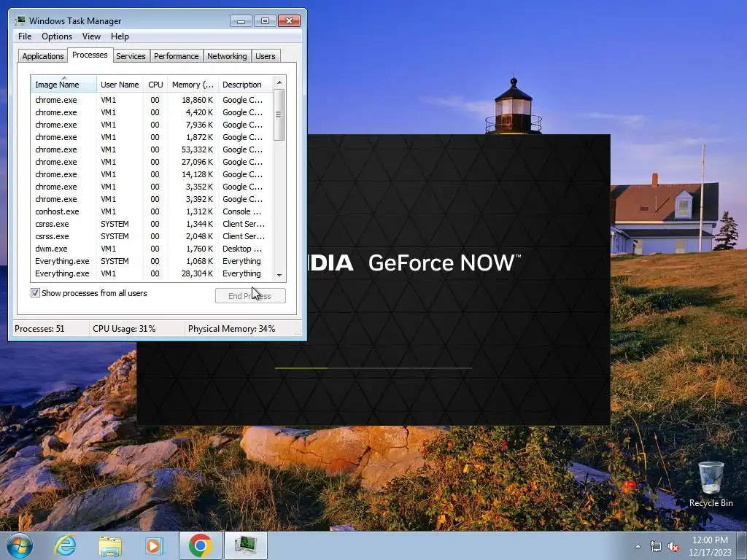Open the View menu
This screenshot has width=747, height=560.
pyautogui.click(x=91, y=36)
